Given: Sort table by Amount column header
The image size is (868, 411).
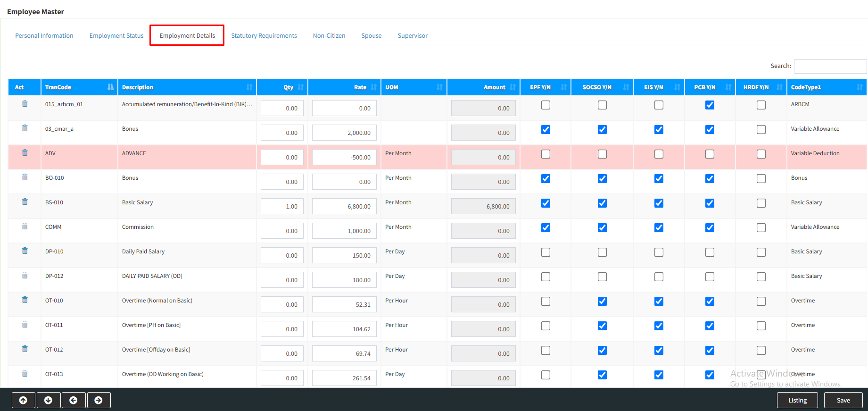Looking at the screenshot, I should (x=483, y=87).
